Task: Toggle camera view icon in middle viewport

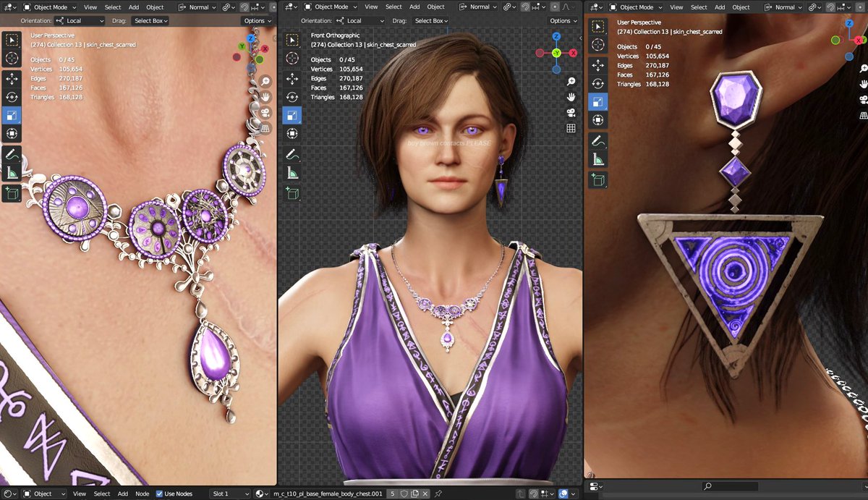Action: click(571, 112)
